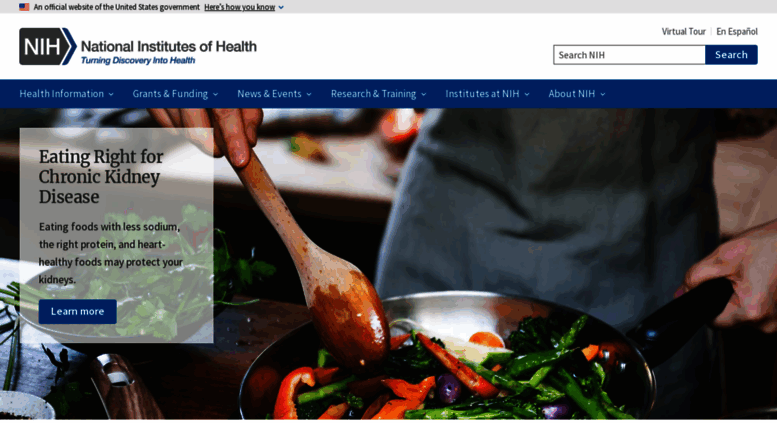Image resolution: width=777 pixels, height=423 pixels.
Task: Click the Search NIH input field
Action: pyautogui.click(x=629, y=55)
